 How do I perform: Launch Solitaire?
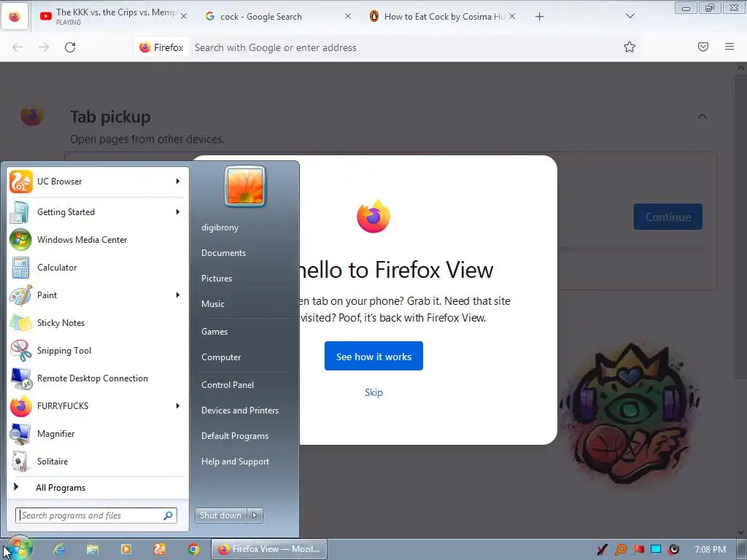96,462
